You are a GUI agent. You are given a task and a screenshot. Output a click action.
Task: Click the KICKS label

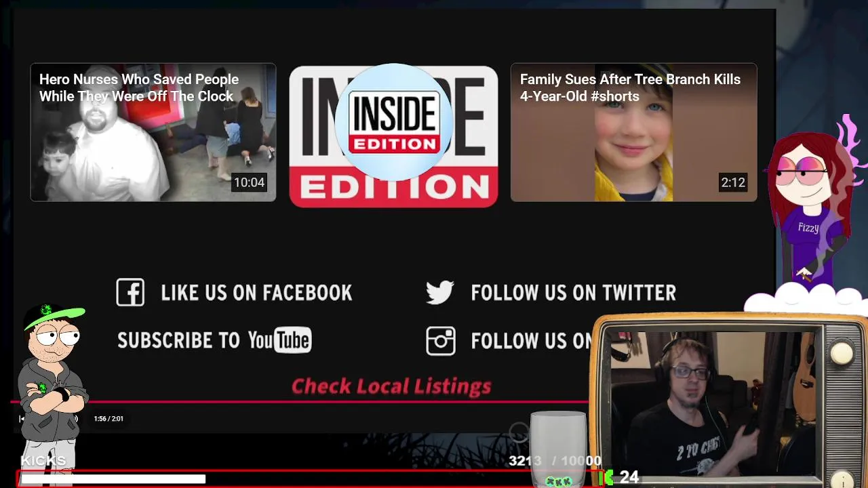[x=43, y=461]
